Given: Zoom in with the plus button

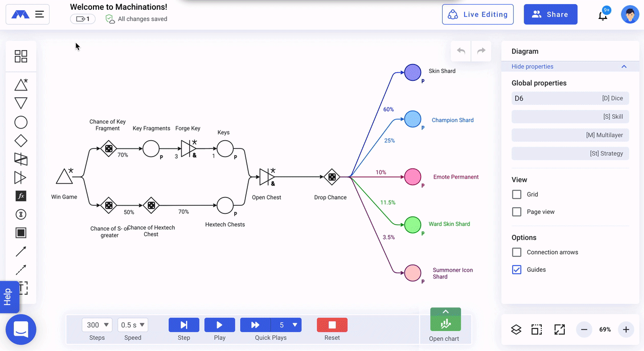Looking at the screenshot, I should pyautogui.click(x=626, y=330).
